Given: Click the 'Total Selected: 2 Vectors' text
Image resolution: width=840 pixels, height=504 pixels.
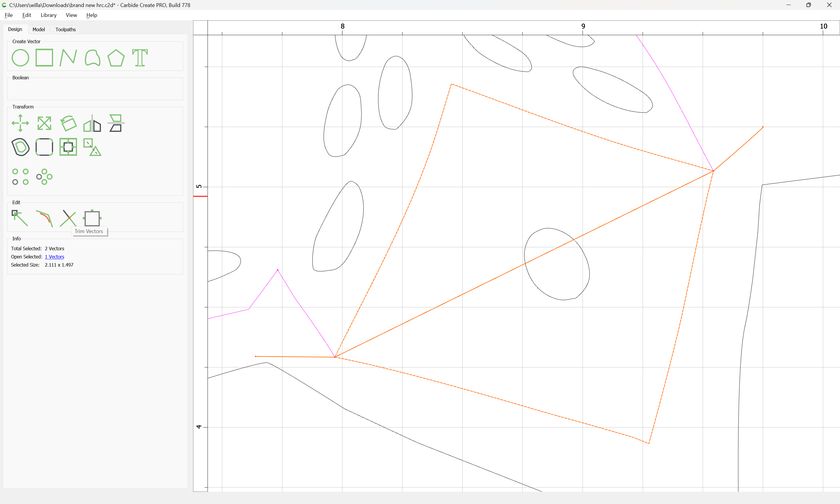Looking at the screenshot, I should (x=37, y=249).
